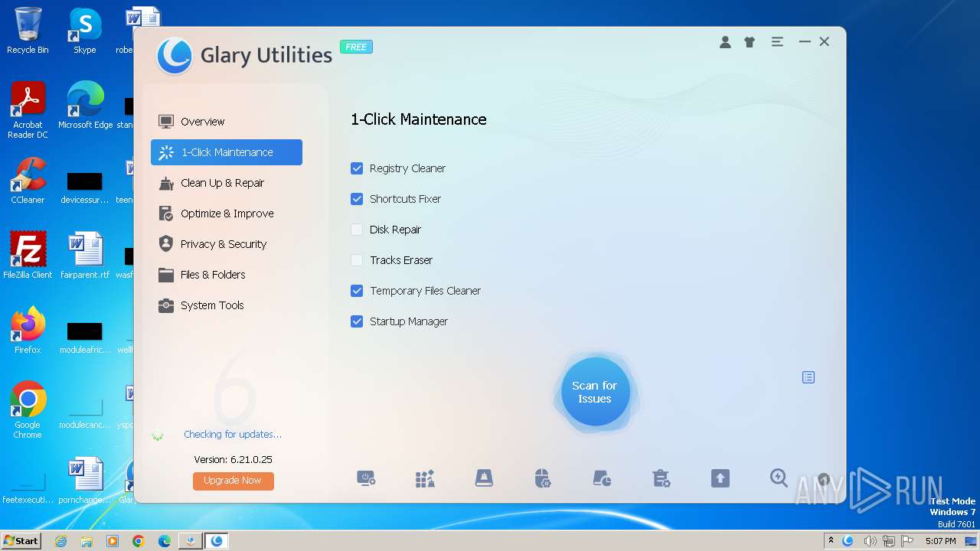Open File Explorer folder in taskbar
The height and width of the screenshot is (551, 980).
87,541
